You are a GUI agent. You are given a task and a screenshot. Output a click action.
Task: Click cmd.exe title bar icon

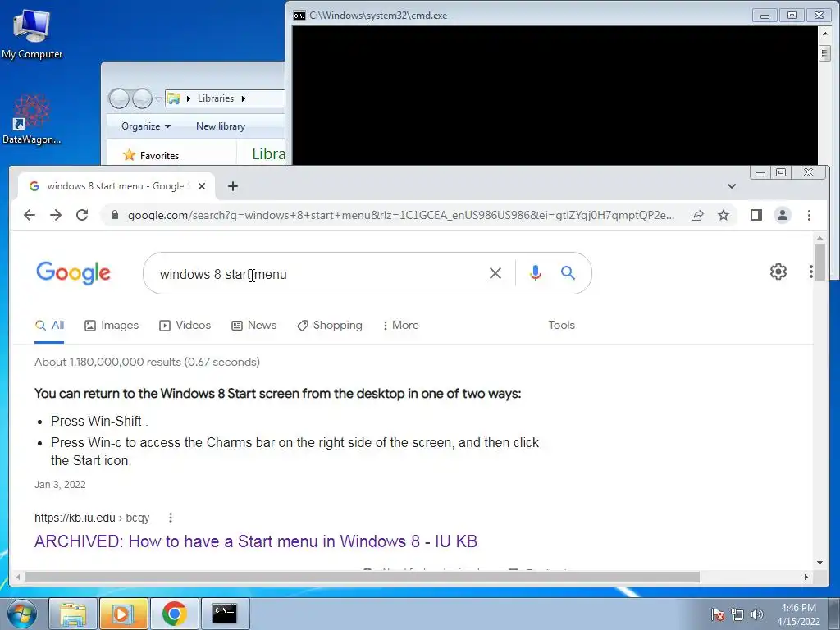299,16
